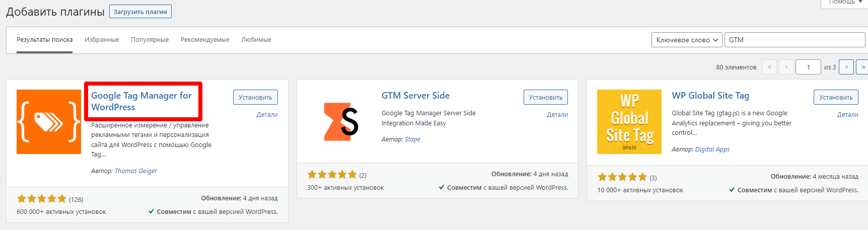Viewport: 868px width, 230px height.
Task: Open the Ключевое слово search type dropdown
Action: pos(687,40)
